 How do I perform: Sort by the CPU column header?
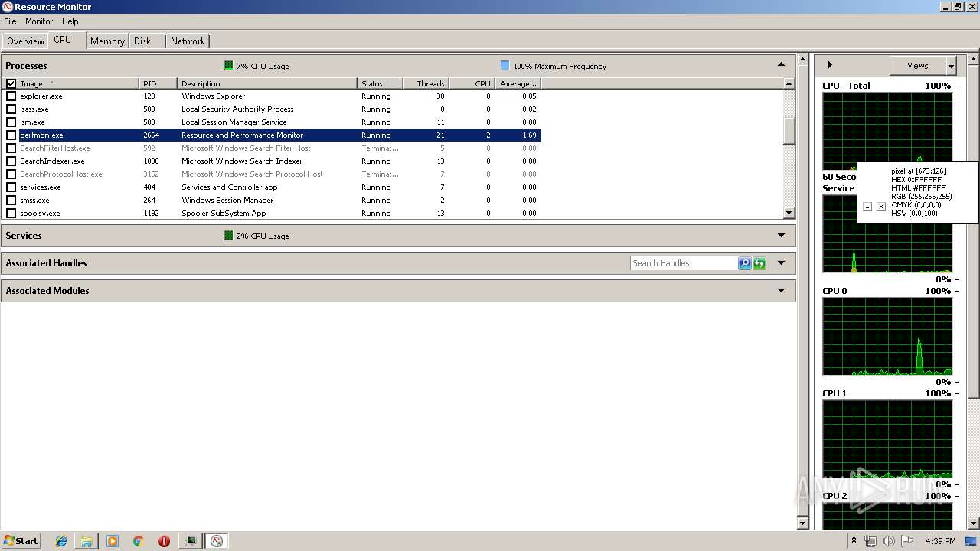tap(472, 83)
